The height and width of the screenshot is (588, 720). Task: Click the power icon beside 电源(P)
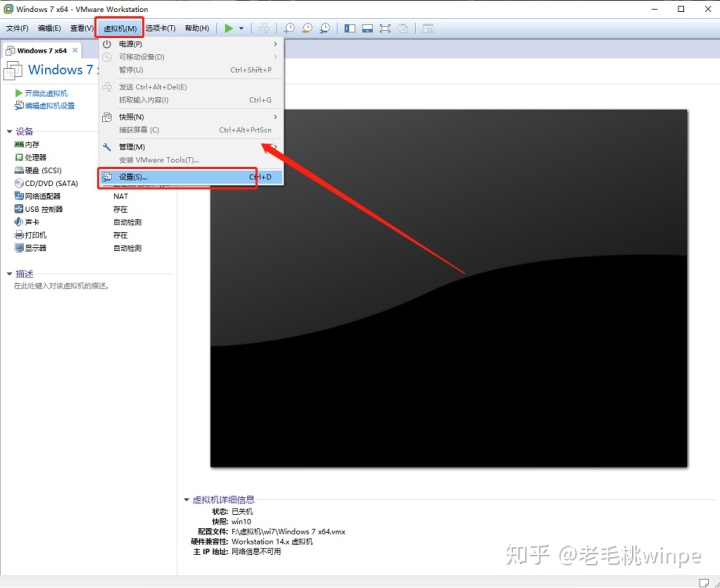pos(107,44)
